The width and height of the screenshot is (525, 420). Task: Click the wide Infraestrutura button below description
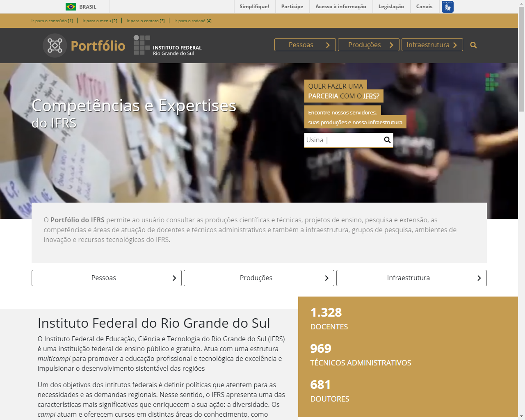(x=411, y=278)
